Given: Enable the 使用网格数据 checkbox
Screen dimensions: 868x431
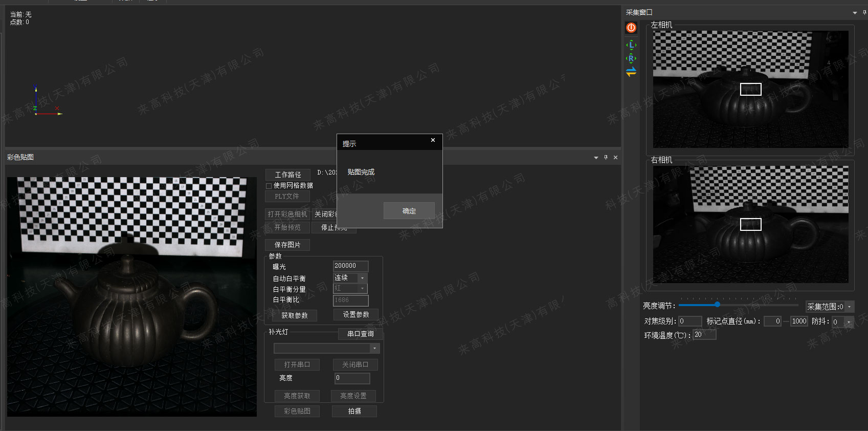Looking at the screenshot, I should pyautogui.click(x=269, y=186).
